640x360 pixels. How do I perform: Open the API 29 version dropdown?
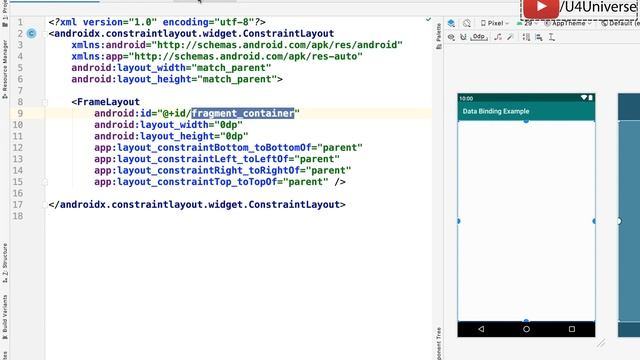(527, 23)
